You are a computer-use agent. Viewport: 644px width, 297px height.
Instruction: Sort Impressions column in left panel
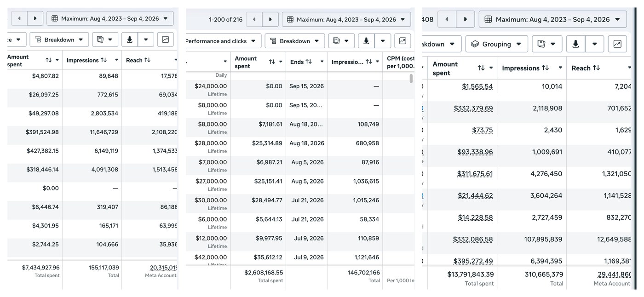[x=103, y=60]
